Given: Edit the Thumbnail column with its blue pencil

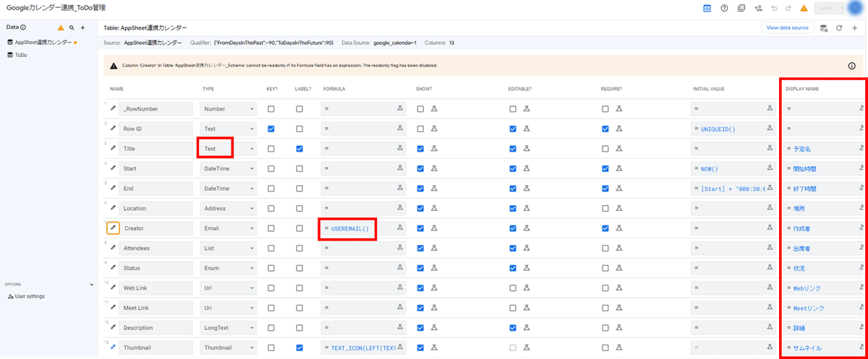Looking at the screenshot, I should click(x=113, y=347).
